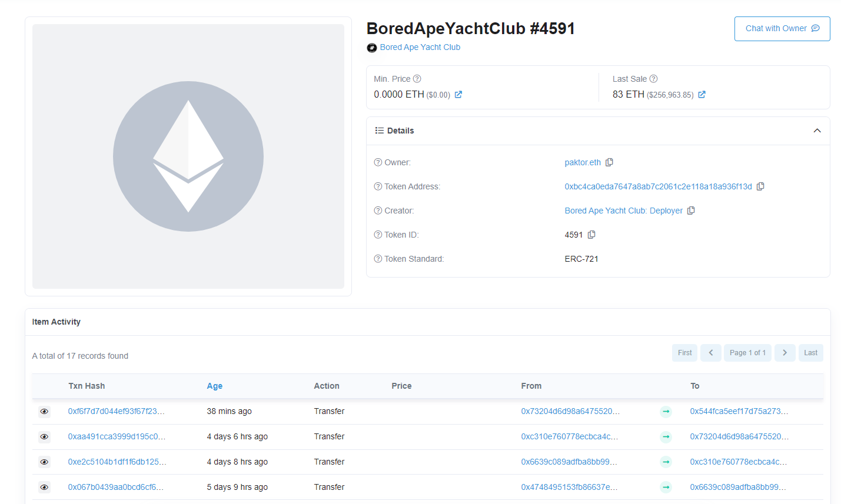The height and width of the screenshot is (504, 841).
Task: Open the paktor.eth owner link
Action: pyautogui.click(x=583, y=162)
